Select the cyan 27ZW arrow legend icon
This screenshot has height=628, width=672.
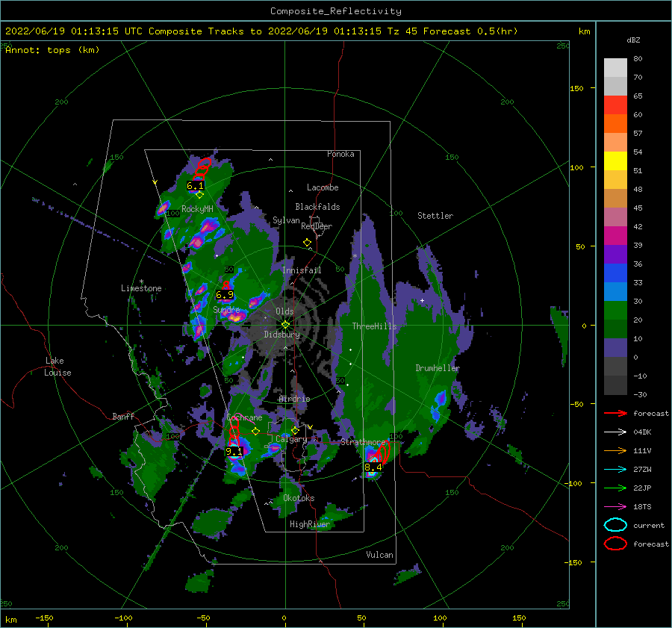click(x=615, y=470)
